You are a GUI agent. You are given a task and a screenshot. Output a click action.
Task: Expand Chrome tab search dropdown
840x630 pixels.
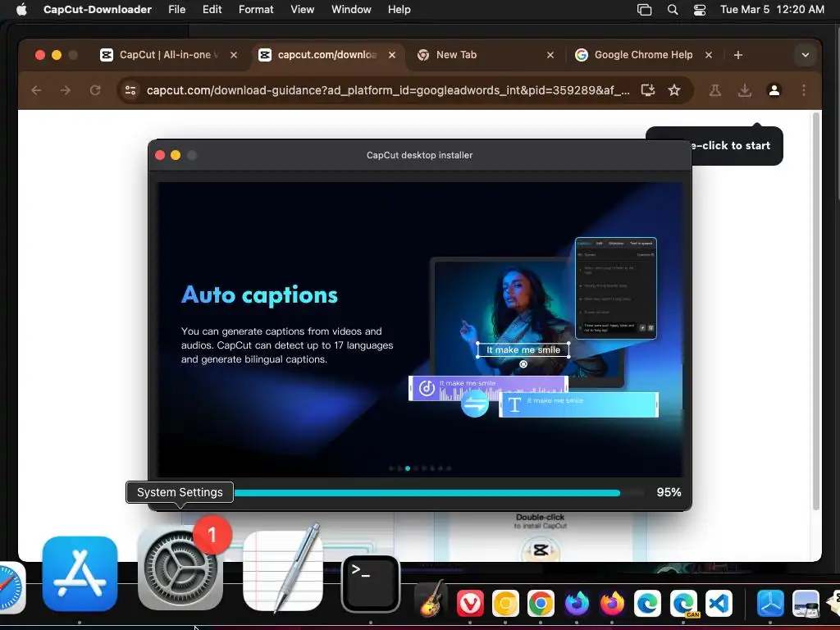click(x=806, y=55)
